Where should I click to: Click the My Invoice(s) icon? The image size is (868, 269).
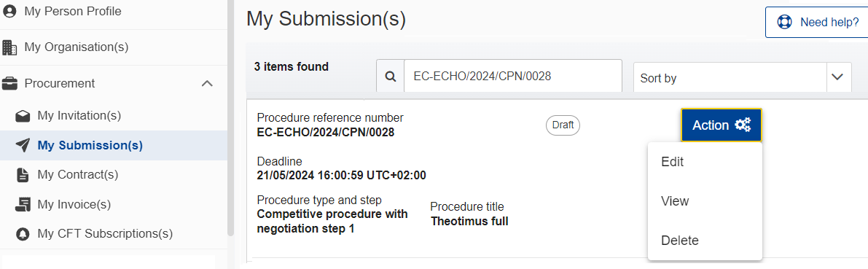(23, 205)
